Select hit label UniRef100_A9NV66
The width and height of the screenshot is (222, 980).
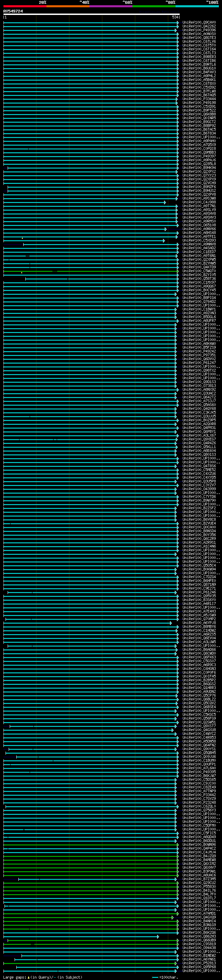click(x=199, y=229)
